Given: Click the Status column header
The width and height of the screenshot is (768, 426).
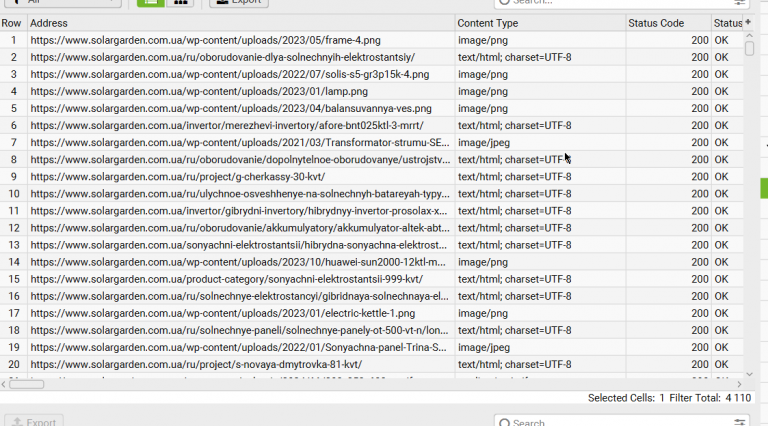Looking at the screenshot, I should 728,23.
